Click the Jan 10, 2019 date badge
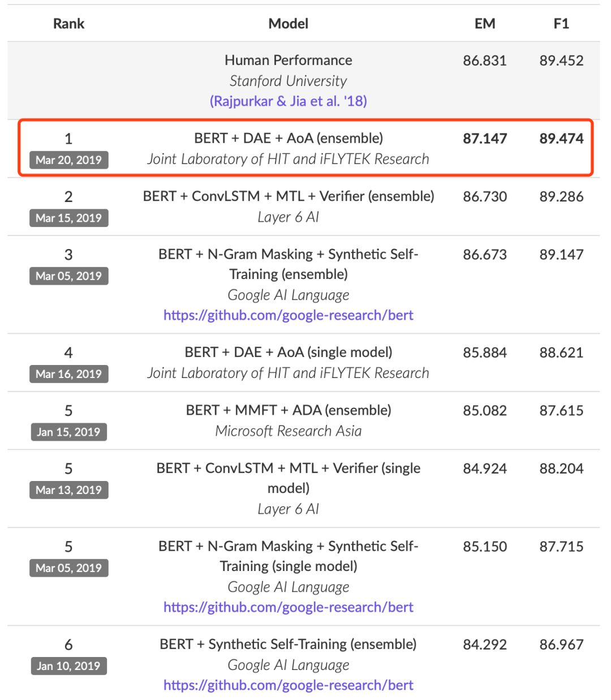 pos(68,666)
